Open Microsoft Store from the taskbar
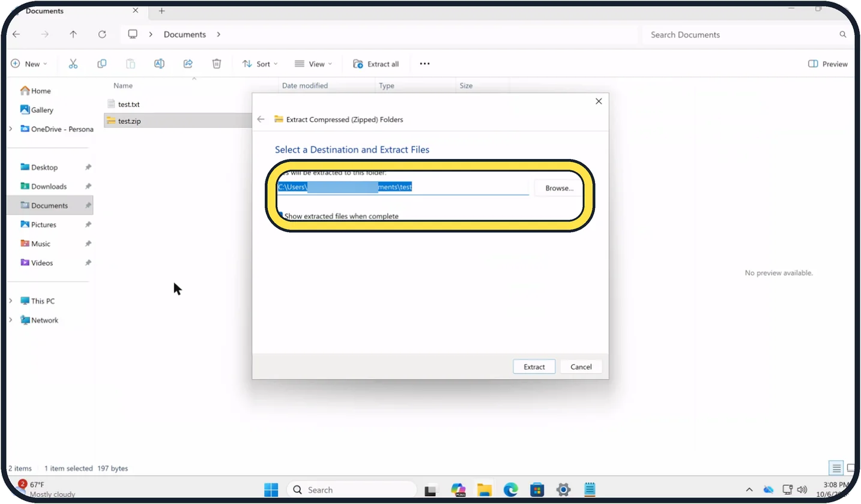Image resolution: width=861 pixels, height=504 pixels. point(537,490)
